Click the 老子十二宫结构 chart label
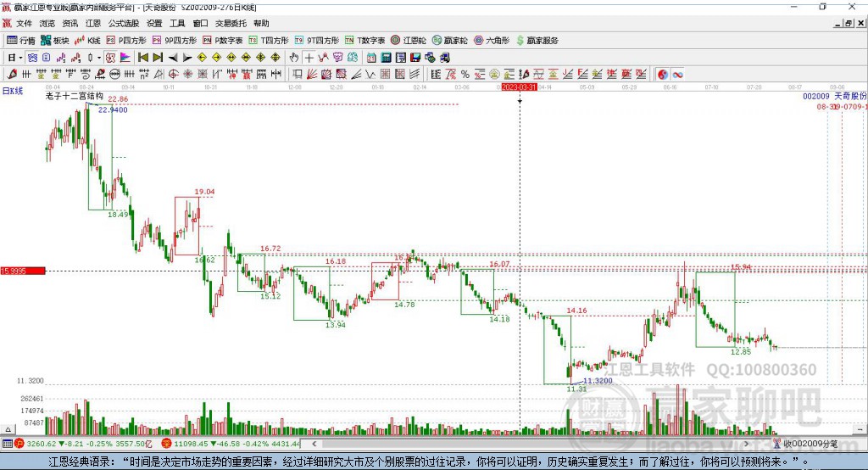868x470 pixels. [x=75, y=96]
